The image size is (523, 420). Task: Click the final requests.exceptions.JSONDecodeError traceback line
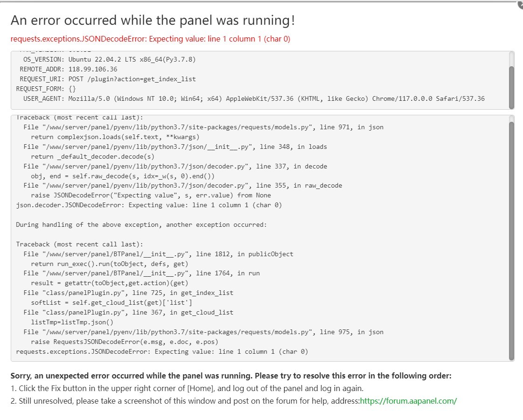click(162, 351)
